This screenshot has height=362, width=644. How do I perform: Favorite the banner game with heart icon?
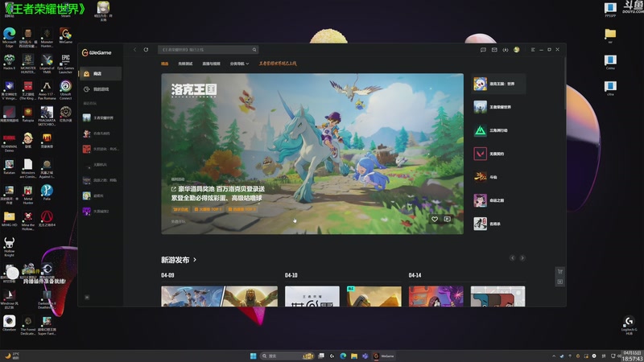click(x=435, y=219)
